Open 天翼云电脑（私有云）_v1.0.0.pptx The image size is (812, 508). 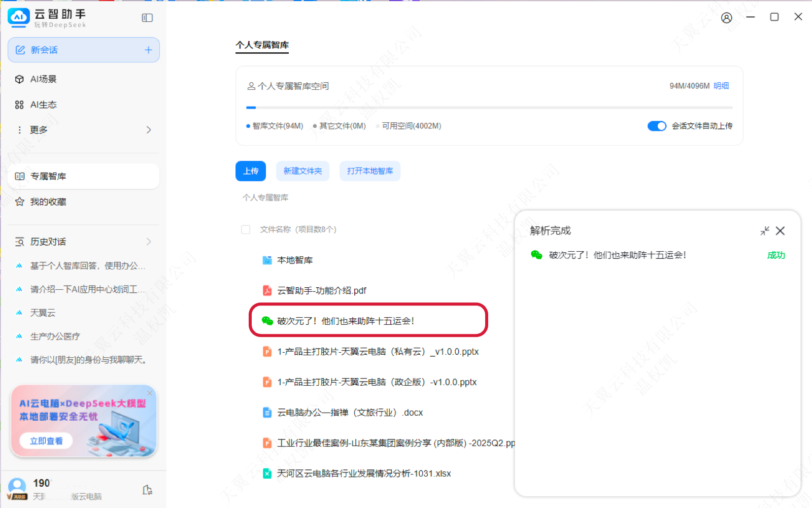[x=378, y=352]
